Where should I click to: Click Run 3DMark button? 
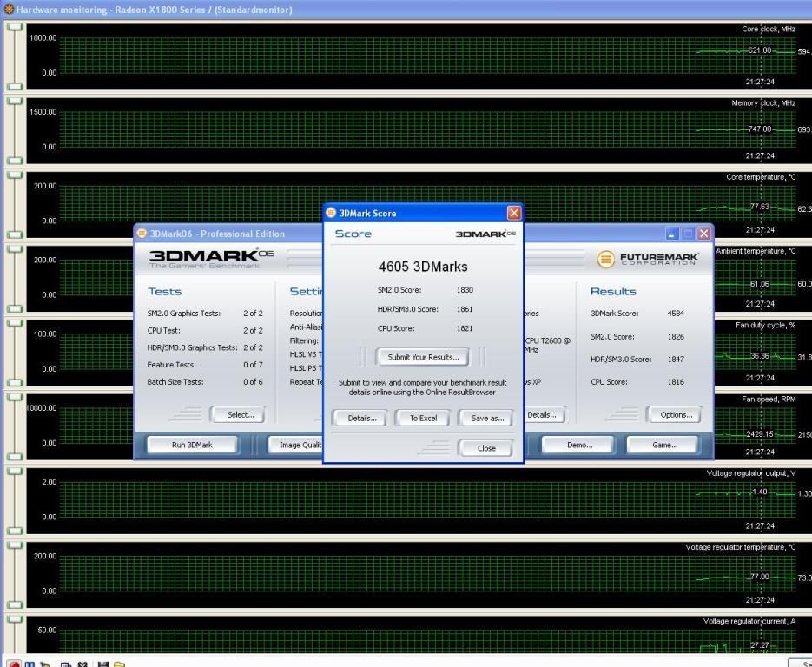pyautogui.click(x=192, y=445)
